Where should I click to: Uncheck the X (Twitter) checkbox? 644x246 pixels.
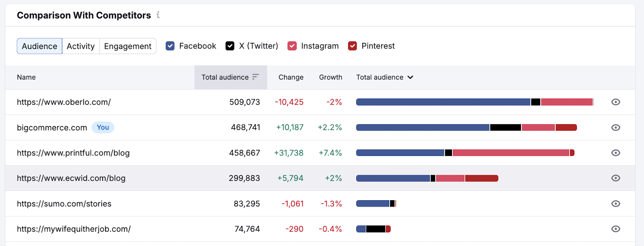pyautogui.click(x=230, y=46)
